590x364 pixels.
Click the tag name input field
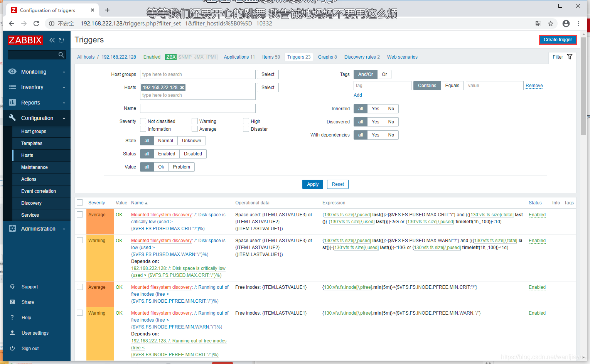pyautogui.click(x=383, y=86)
